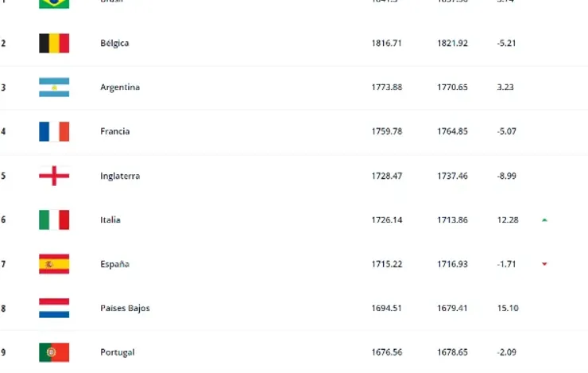Click the Netherlands flag icon
The height and width of the screenshot is (373, 588).
click(54, 308)
